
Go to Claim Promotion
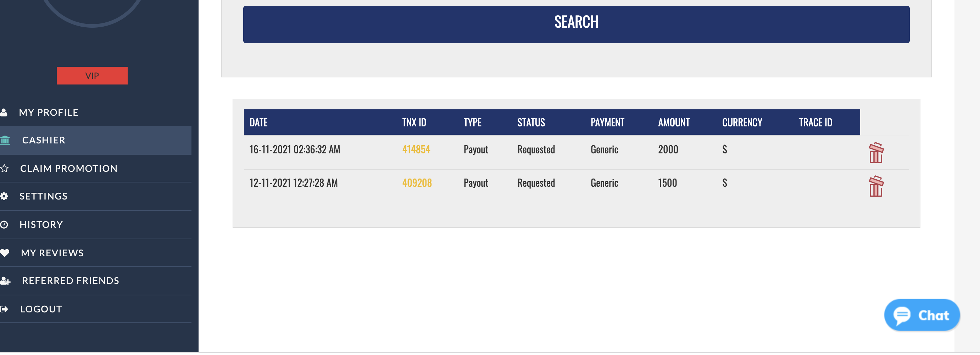click(x=69, y=169)
